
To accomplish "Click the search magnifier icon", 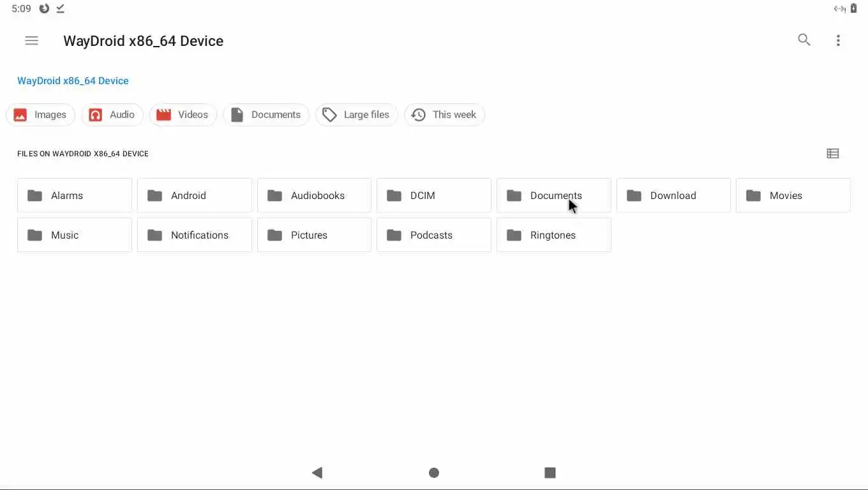I will pyautogui.click(x=804, y=40).
